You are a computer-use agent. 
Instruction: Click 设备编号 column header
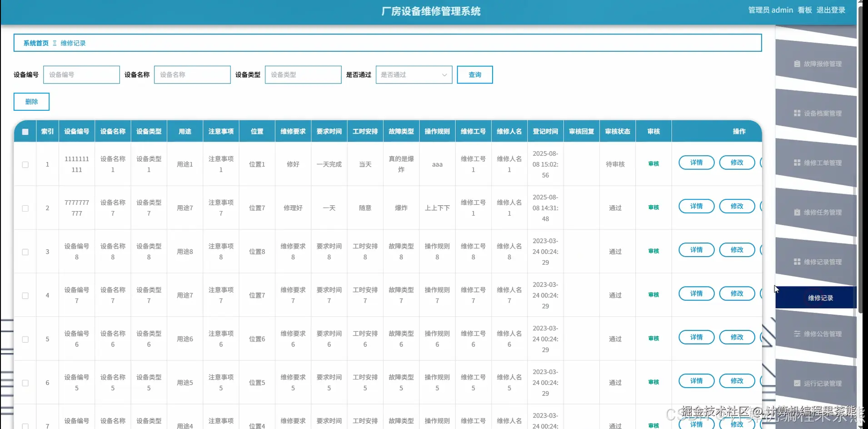pos(77,132)
